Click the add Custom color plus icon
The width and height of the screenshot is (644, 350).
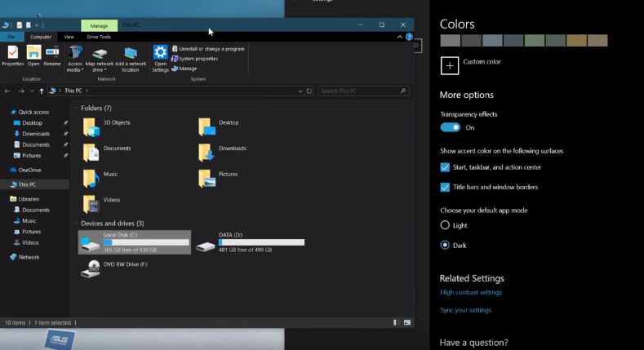click(x=450, y=65)
